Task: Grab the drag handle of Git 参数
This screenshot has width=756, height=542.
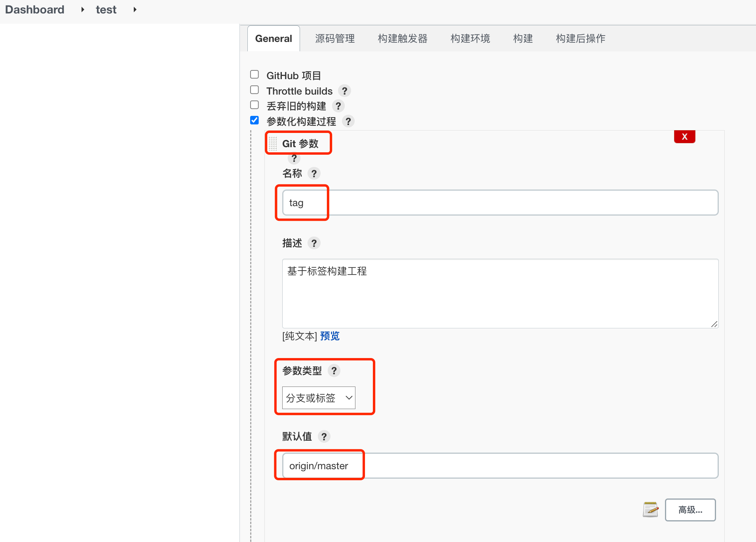Action: coord(273,143)
